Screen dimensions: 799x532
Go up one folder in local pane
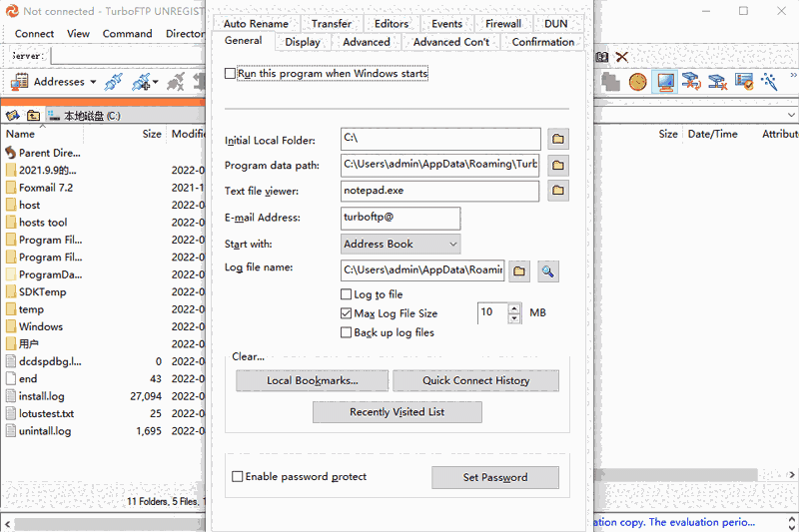(x=33, y=116)
